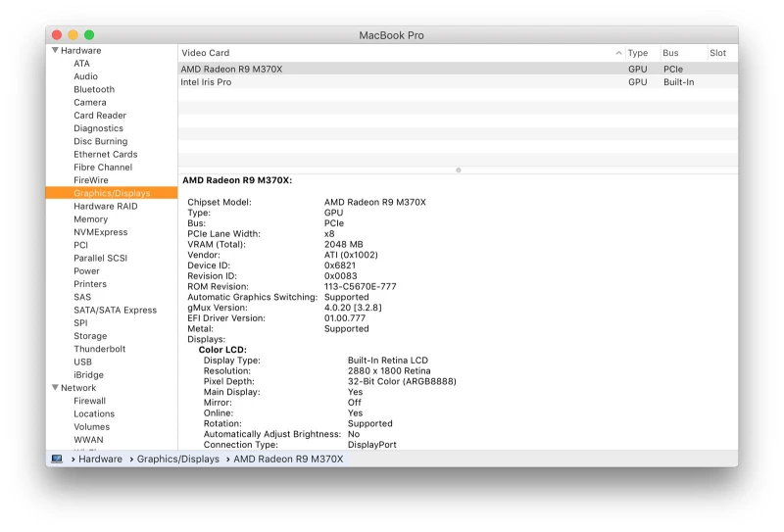Click Graphics/Displays in the path bar
The image size is (784, 532).
177,459
